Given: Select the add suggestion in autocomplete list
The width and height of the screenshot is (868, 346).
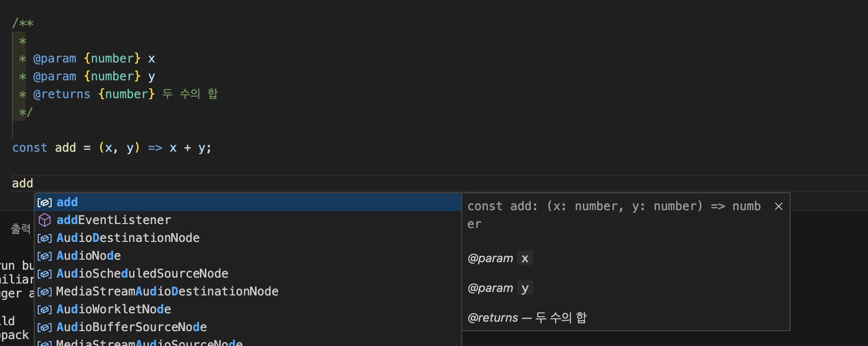Looking at the screenshot, I should (248, 202).
